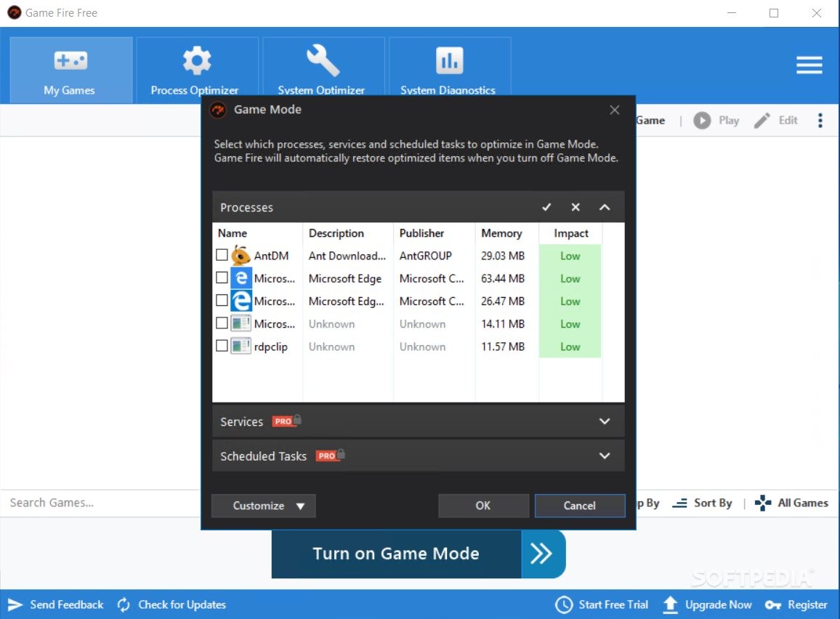Open the Customize dropdown

coord(264,506)
